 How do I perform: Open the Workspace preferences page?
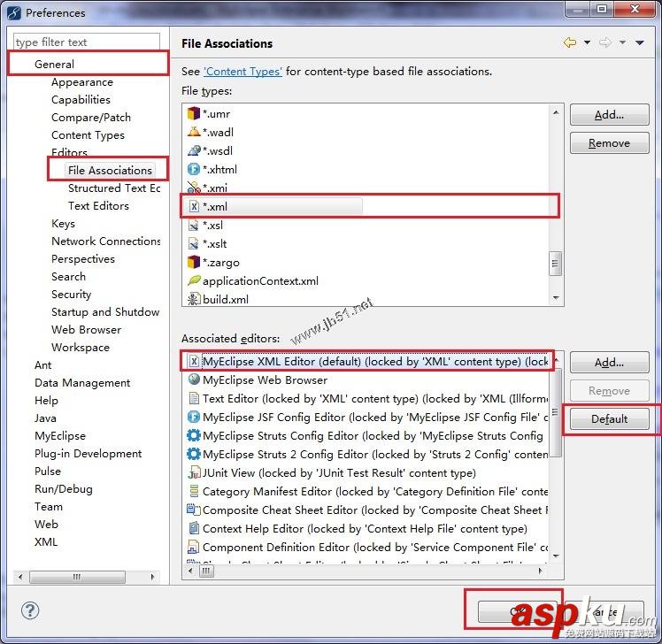(81, 348)
